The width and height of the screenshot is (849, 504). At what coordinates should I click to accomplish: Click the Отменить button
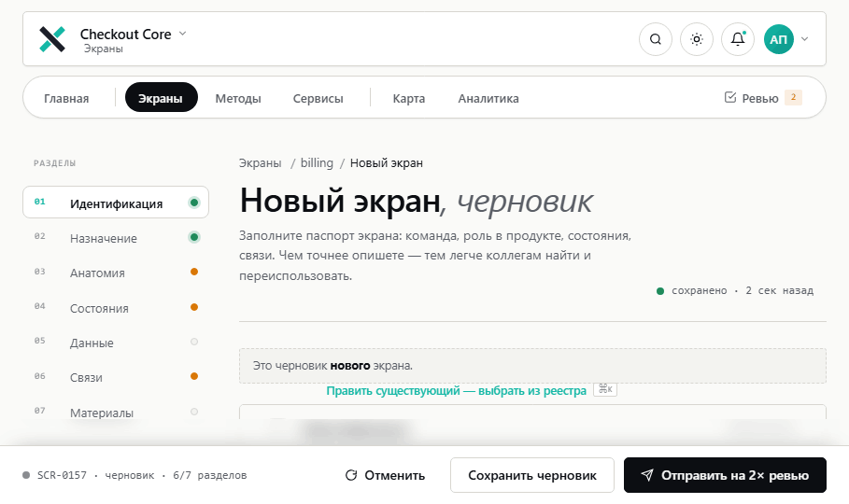pos(385,475)
